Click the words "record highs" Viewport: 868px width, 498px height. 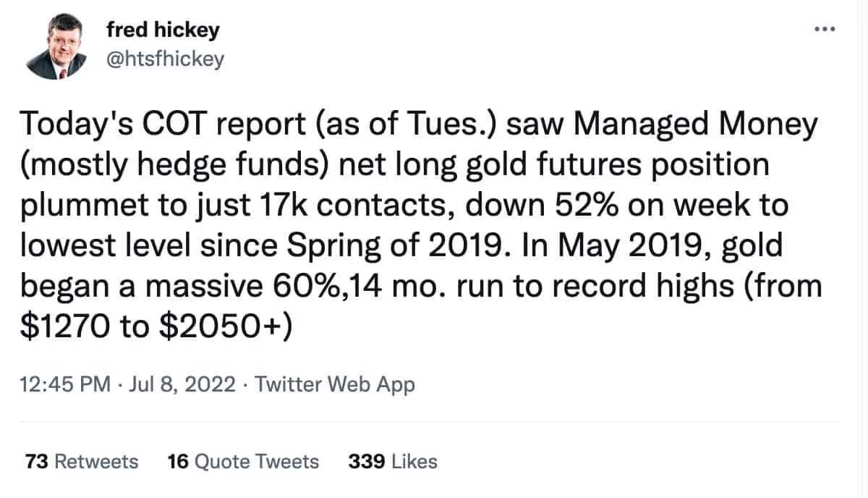point(639,287)
